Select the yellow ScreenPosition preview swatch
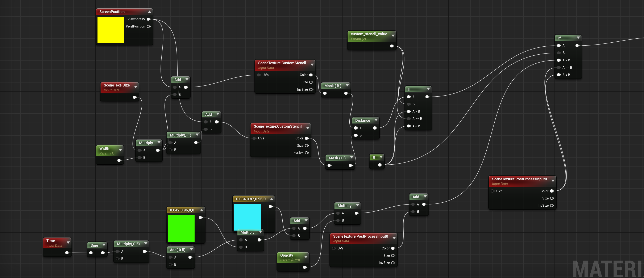This screenshot has height=278, width=644. pos(111,30)
